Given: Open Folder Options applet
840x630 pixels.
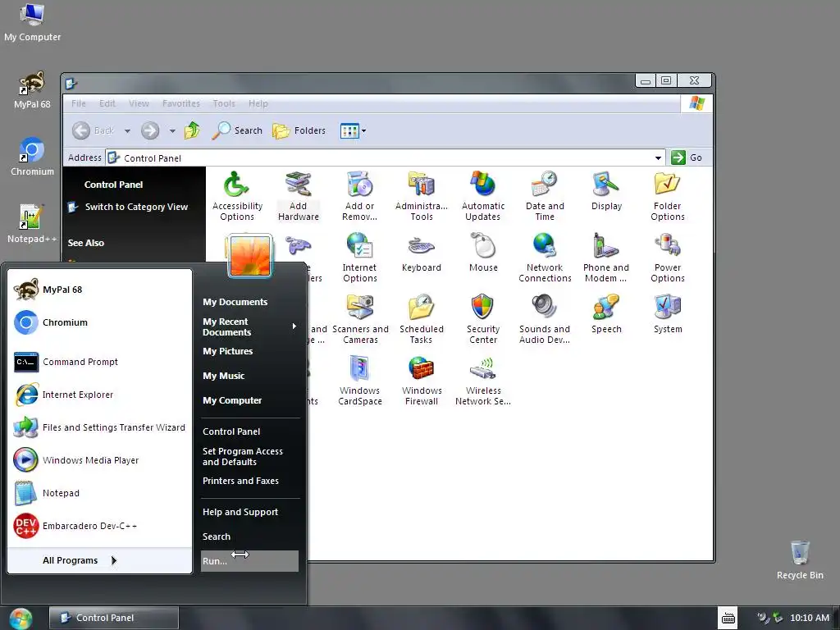Looking at the screenshot, I should (668, 196).
